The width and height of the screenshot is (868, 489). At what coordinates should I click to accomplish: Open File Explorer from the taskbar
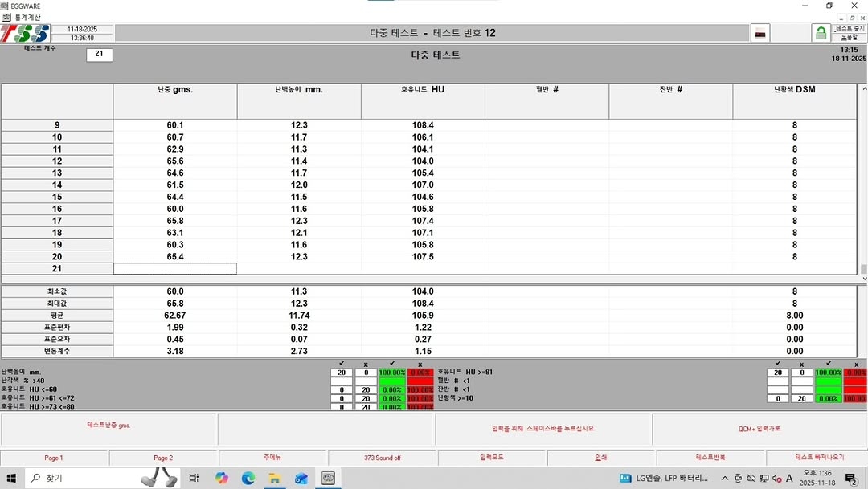click(x=275, y=478)
